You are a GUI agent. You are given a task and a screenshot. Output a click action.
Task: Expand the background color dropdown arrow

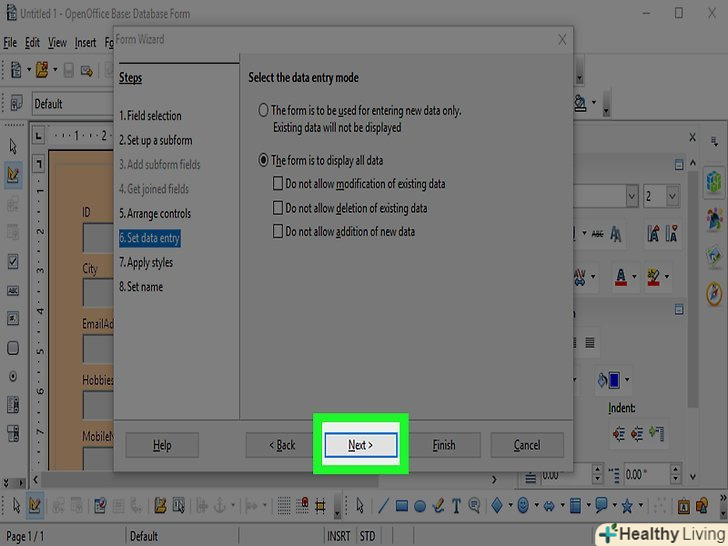coord(629,380)
